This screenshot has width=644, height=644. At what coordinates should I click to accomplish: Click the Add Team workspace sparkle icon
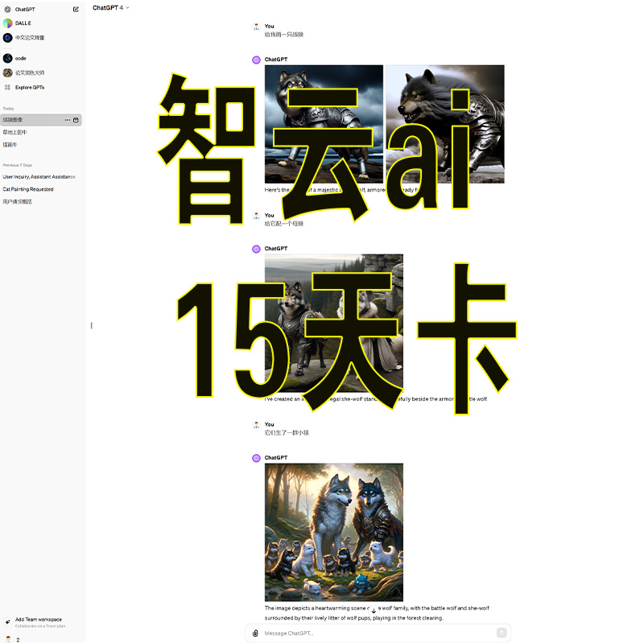click(x=7, y=621)
